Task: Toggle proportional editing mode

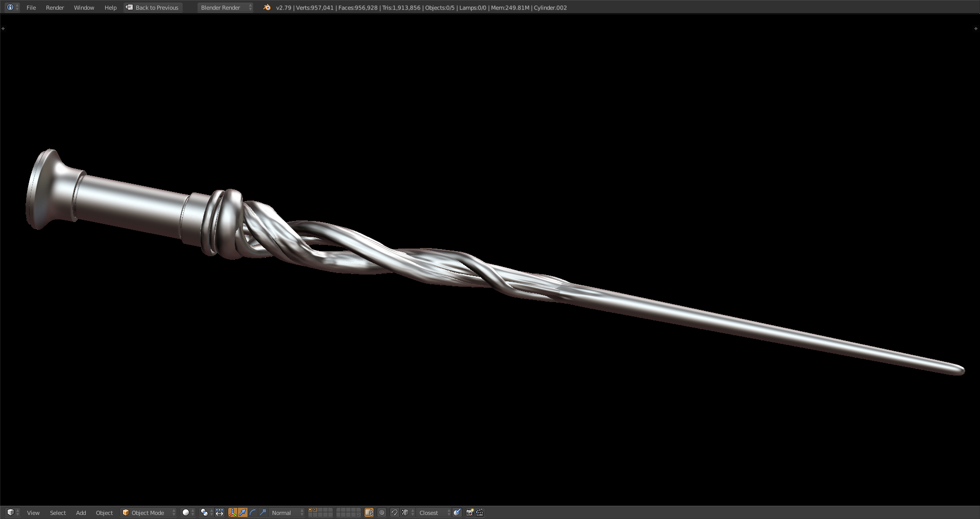Action: [382, 512]
